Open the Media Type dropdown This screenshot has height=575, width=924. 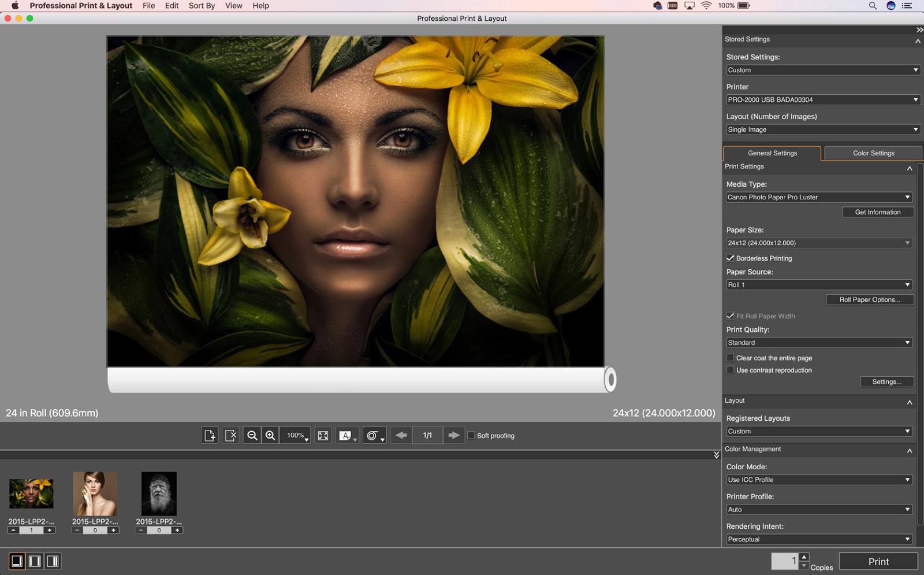point(819,197)
